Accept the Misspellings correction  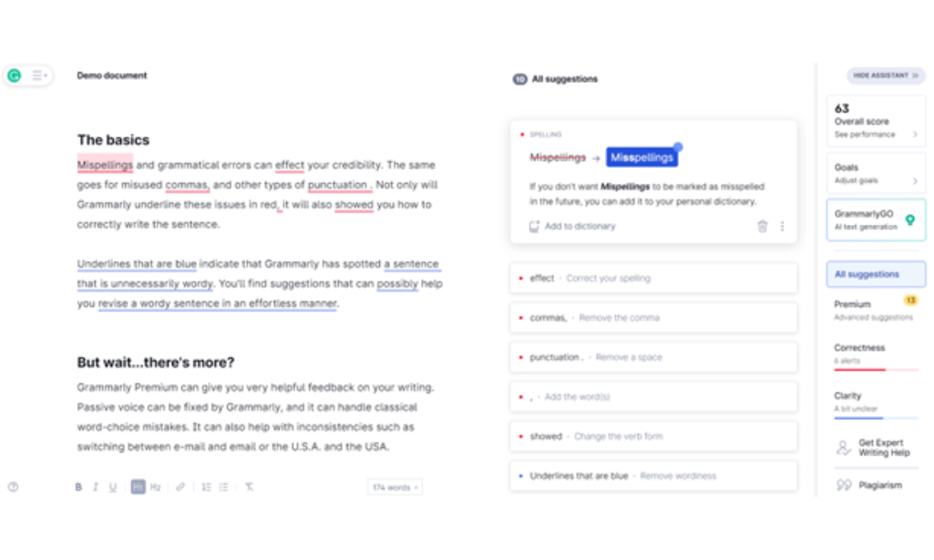[x=641, y=157]
